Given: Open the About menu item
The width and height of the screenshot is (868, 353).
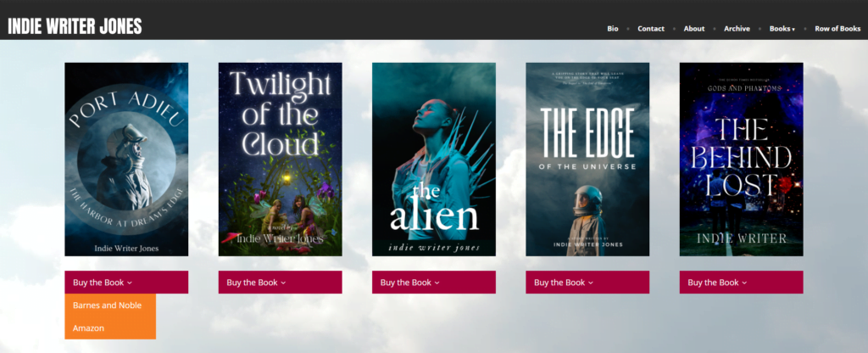Looking at the screenshot, I should tap(693, 28).
